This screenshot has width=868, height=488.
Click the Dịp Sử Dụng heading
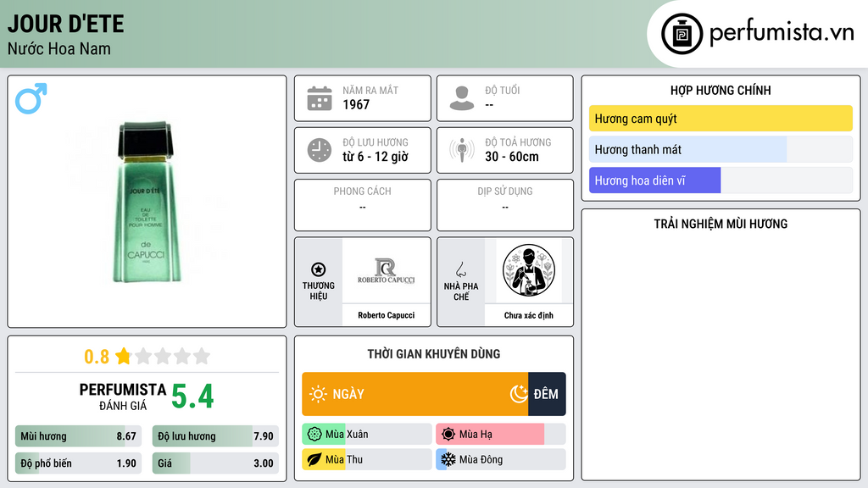point(505,191)
